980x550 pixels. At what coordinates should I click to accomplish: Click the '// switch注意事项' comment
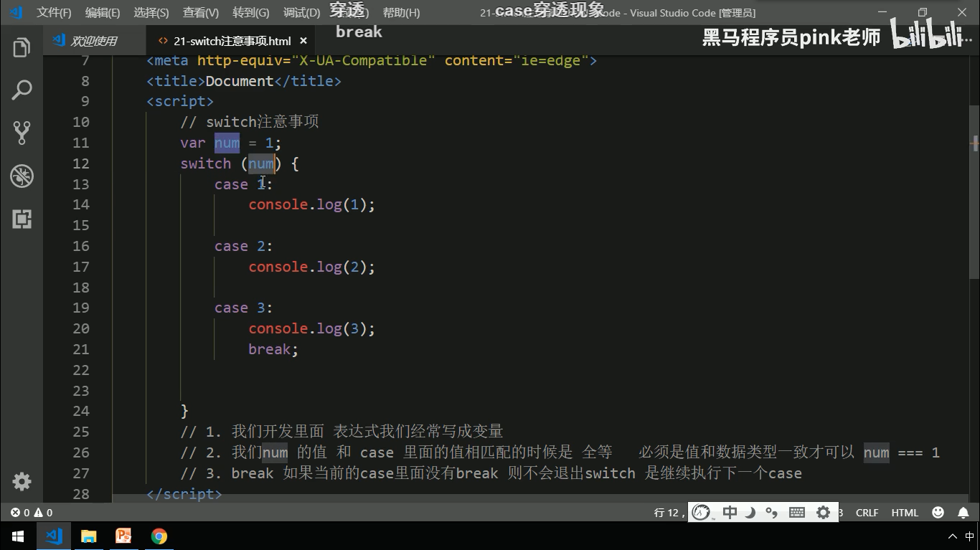[249, 122]
